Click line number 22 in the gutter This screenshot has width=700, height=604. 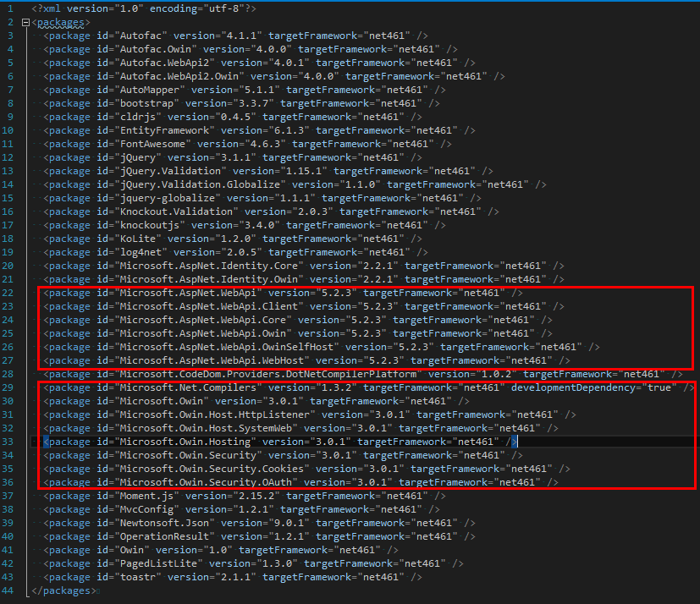pos(8,293)
